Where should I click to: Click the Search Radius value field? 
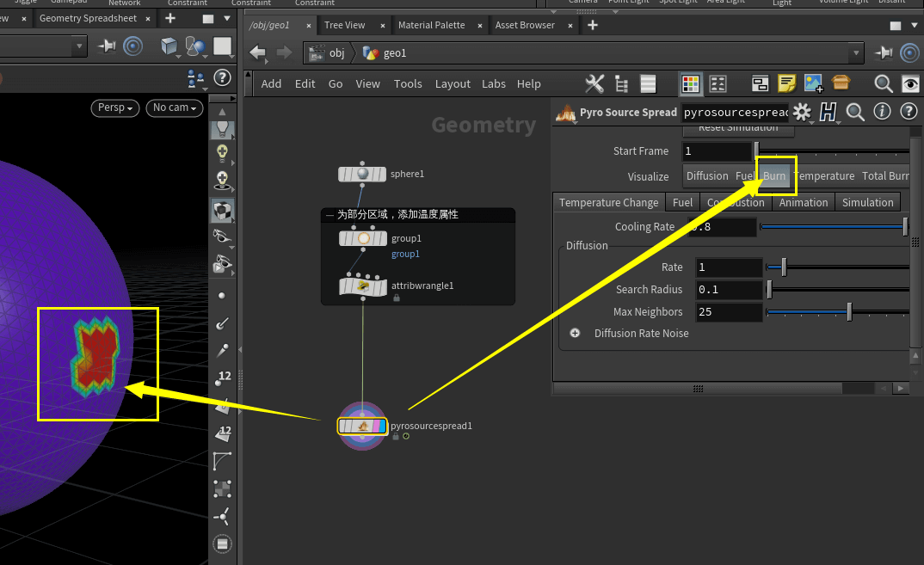point(729,290)
